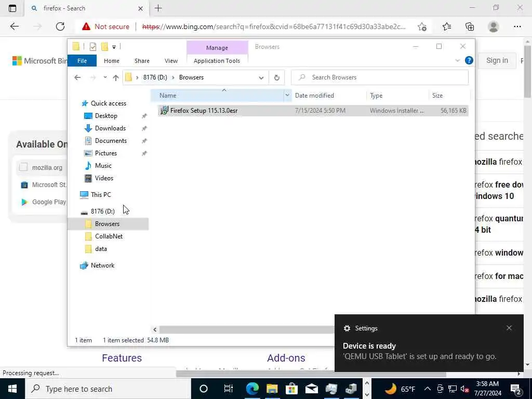Image resolution: width=532 pixels, height=399 pixels.
Task: Open Edge settings and more menu
Action: click(x=517, y=26)
